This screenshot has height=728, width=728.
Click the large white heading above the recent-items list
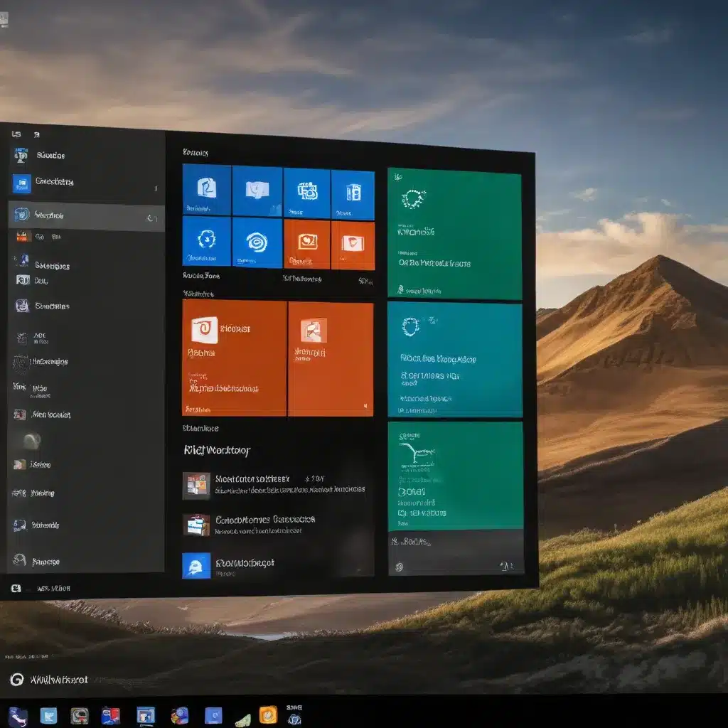coord(217,450)
